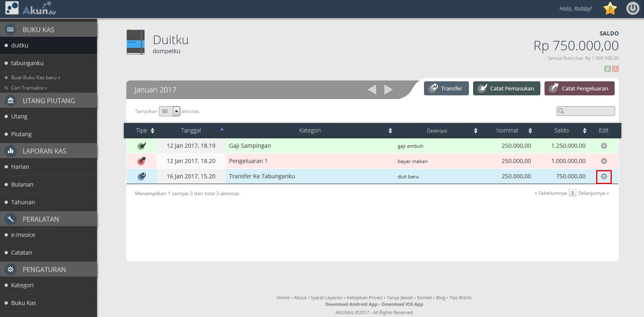Export to PDF using red icon
Screen dimensions: 644x317
coord(616,69)
